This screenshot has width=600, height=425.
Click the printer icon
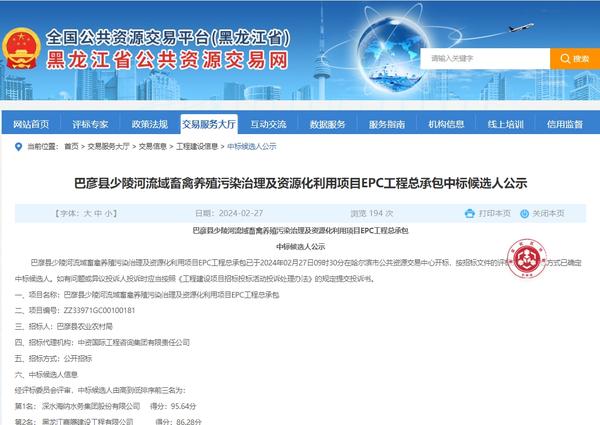click(470, 213)
